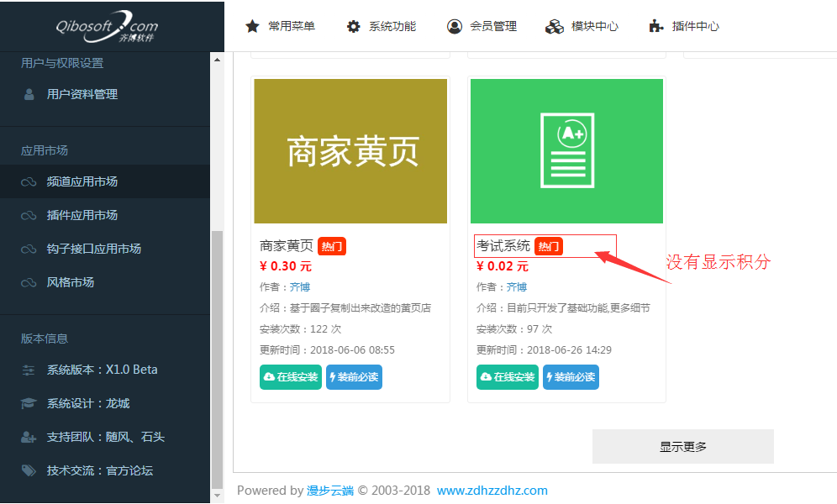The width and height of the screenshot is (837, 504).
Task: Click 安装次数：122 次 text
Action: [x=301, y=329]
